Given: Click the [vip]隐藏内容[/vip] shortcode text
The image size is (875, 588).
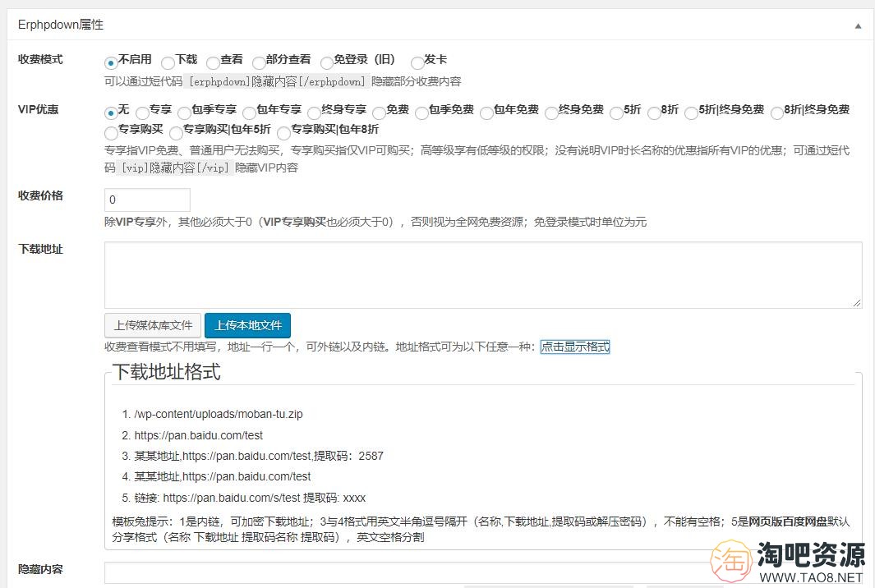Looking at the screenshot, I should coord(175,168).
